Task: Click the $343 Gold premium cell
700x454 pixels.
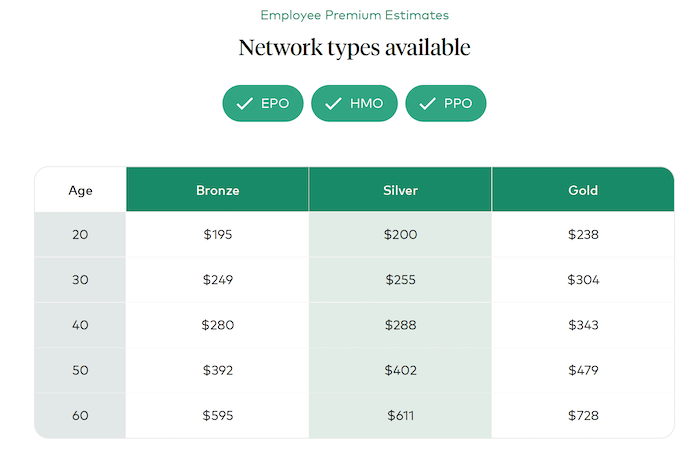Action: click(x=583, y=325)
